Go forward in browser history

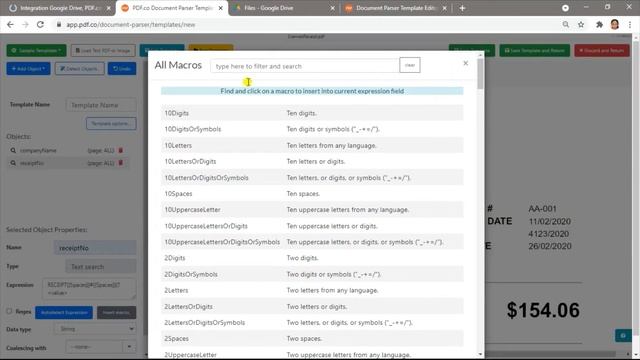coord(25,24)
